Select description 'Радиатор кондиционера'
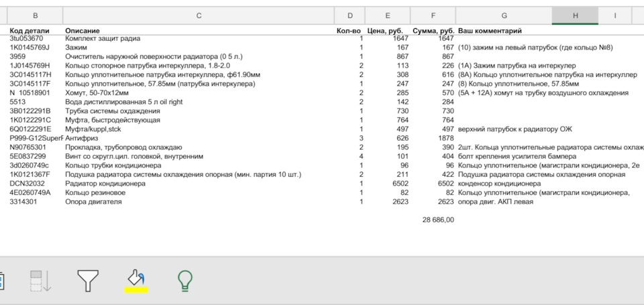The width and height of the screenshot is (644, 305). point(105,184)
